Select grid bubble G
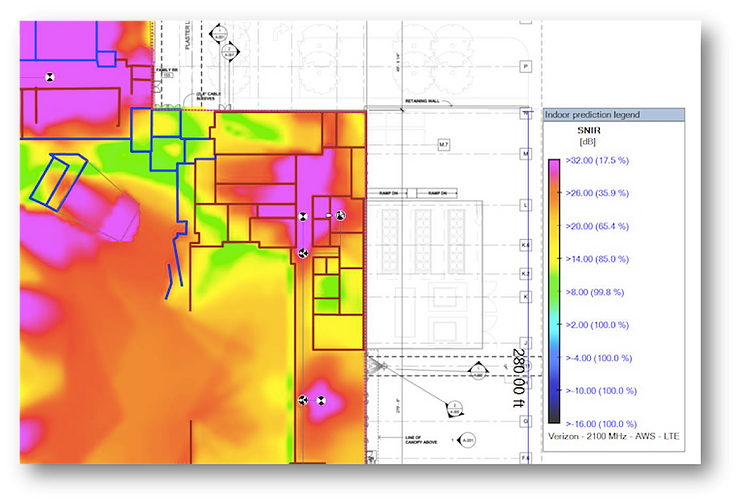 [x=525, y=421]
